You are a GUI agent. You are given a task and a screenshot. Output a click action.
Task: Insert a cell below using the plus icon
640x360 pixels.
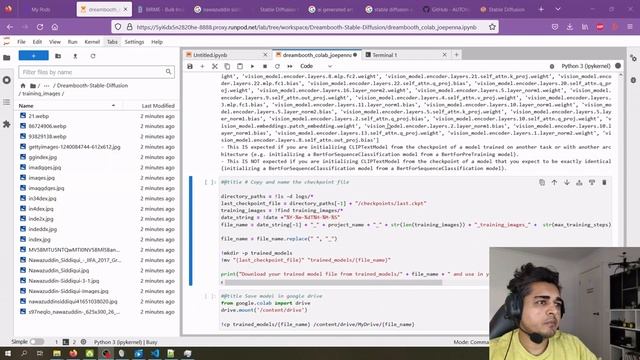pos(202,66)
